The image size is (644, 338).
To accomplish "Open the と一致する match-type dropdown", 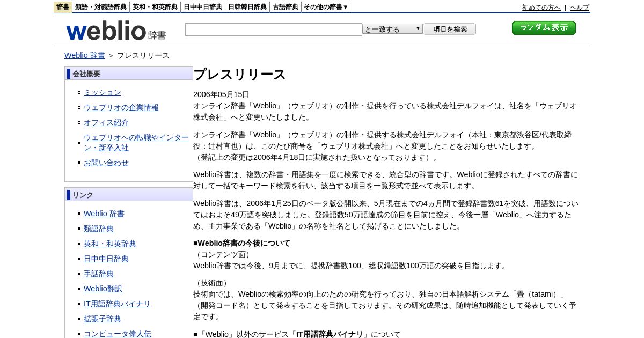I will point(393,29).
